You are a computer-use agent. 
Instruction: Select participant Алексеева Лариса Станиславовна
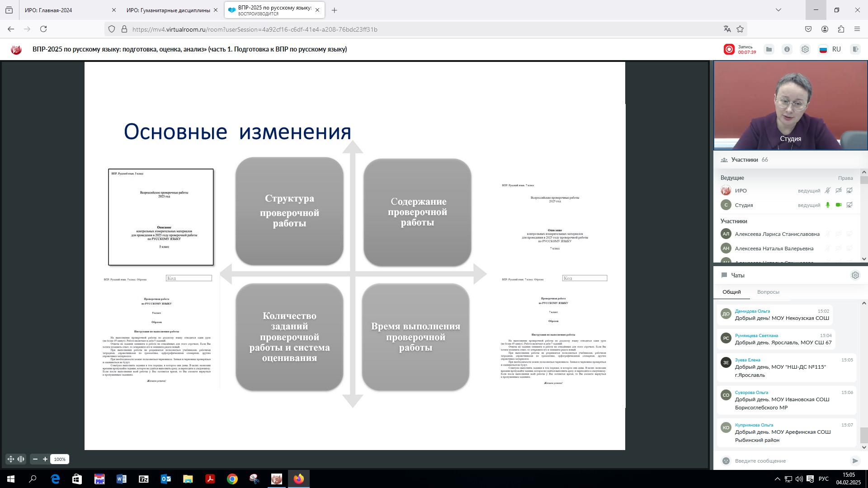tap(777, 234)
